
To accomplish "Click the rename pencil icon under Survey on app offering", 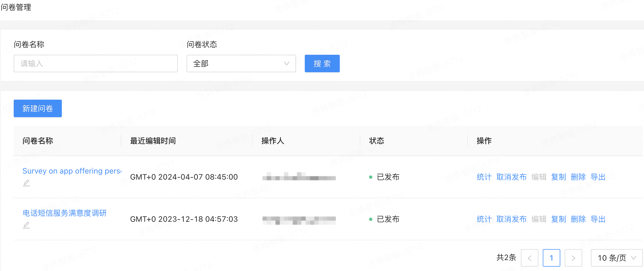I will tap(26, 183).
